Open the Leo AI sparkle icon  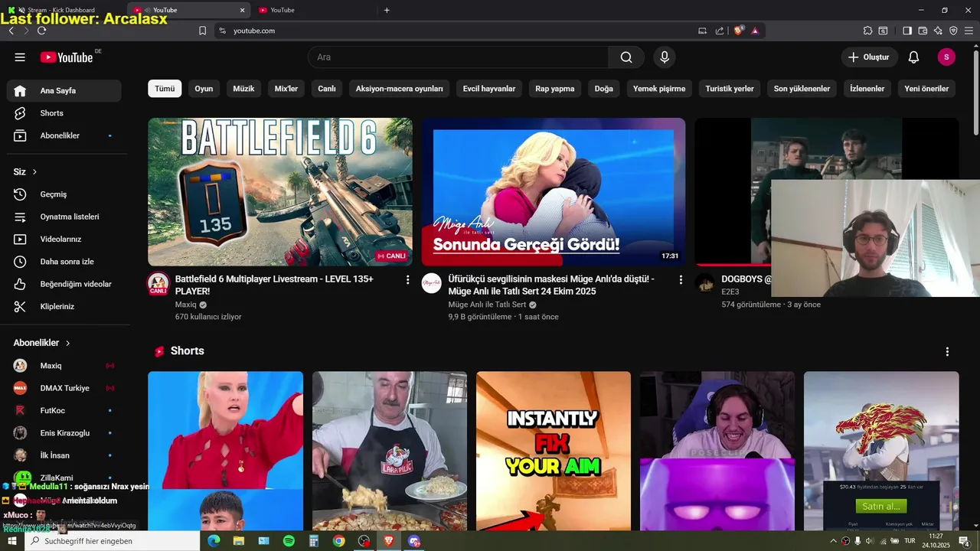click(x=938, y=31)
